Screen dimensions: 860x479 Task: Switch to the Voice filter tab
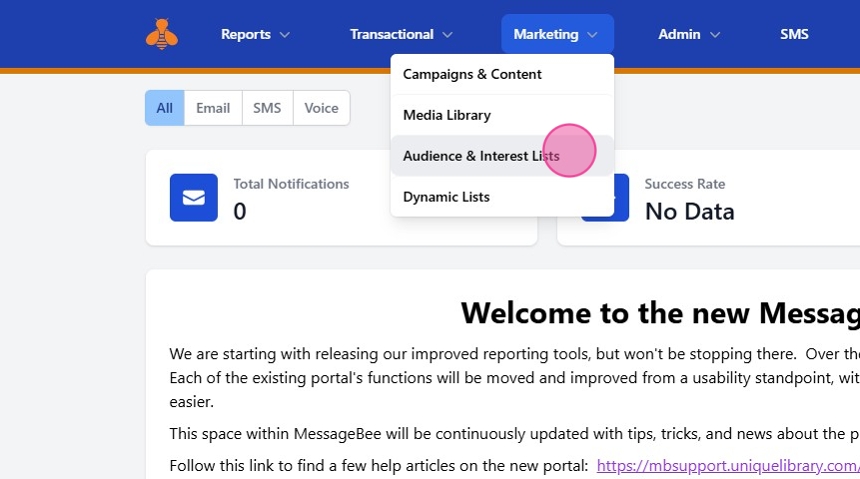point(321,108)
